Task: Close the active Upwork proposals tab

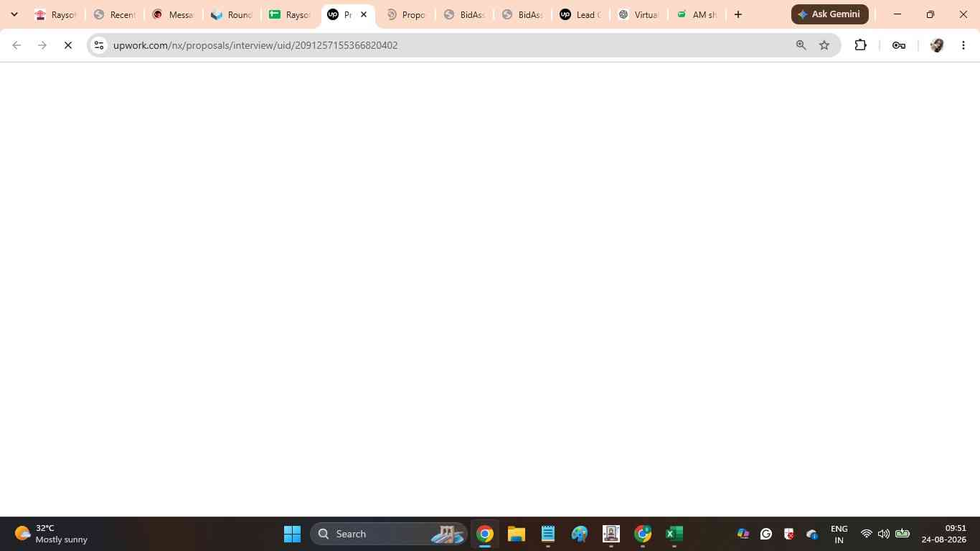Action: [x=364, y=14]
